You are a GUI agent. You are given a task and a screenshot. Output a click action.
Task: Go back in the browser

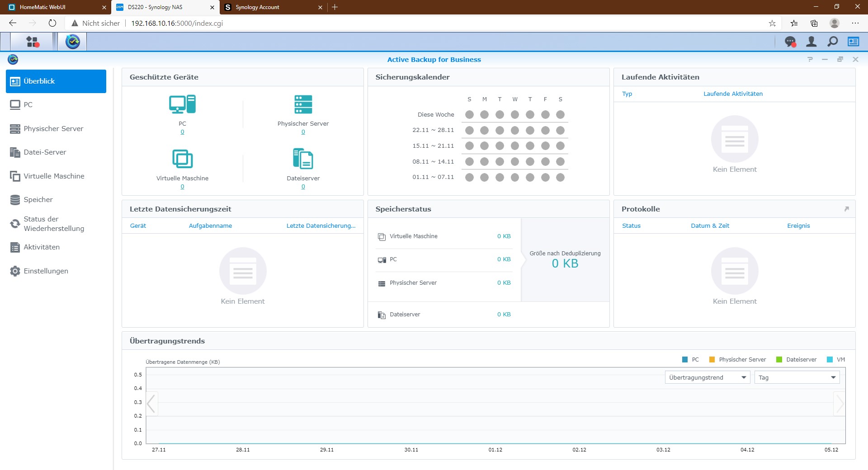13,23
